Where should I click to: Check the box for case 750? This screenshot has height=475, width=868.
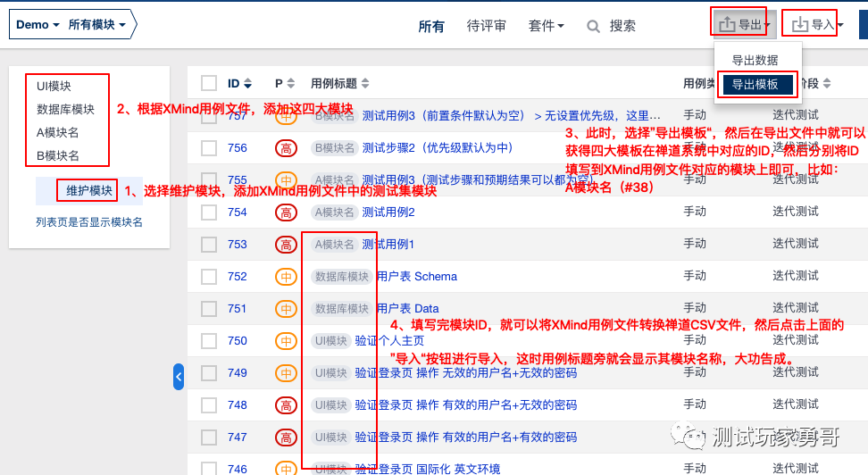tap(209, 341)
